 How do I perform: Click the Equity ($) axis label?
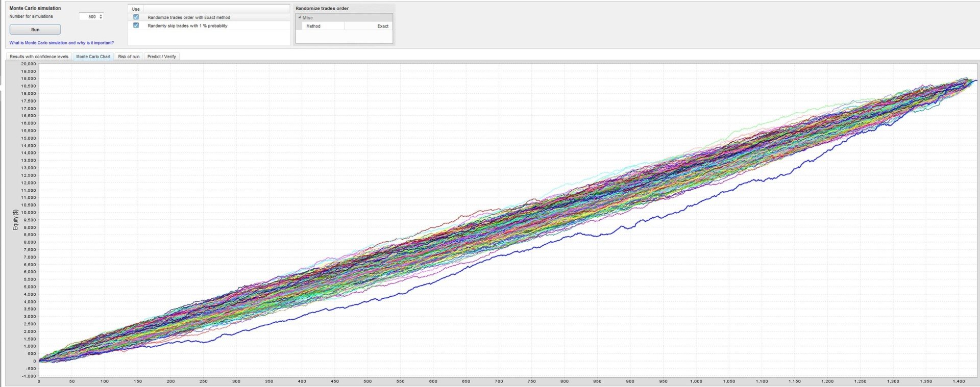15,220
